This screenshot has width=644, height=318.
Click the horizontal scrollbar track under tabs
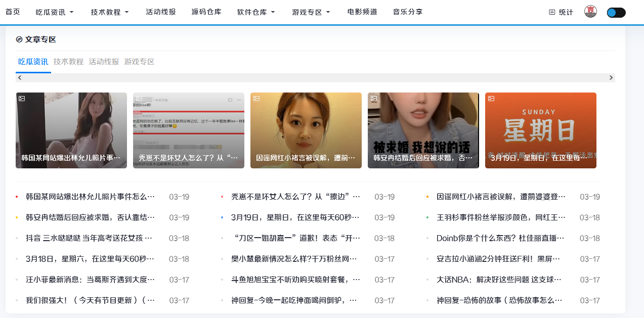click(315, 78)
